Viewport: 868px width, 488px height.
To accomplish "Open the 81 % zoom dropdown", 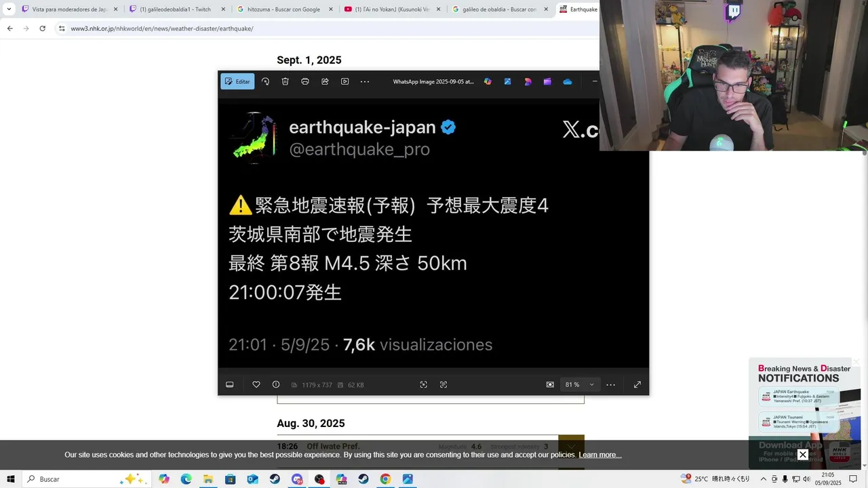I will pyautogui.click(x=580, y=384).
